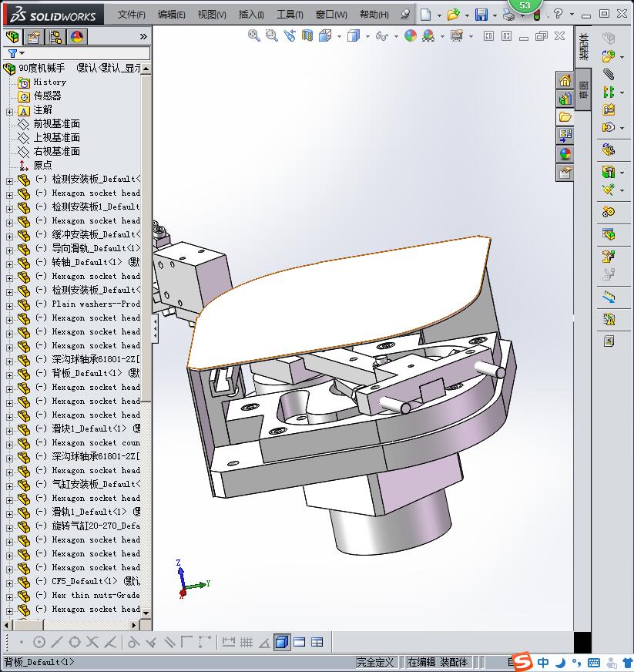This screenshot has height=672, width=634.
Task: Switch to the PropertyManager tab
Action: click(x=33, y=37)
